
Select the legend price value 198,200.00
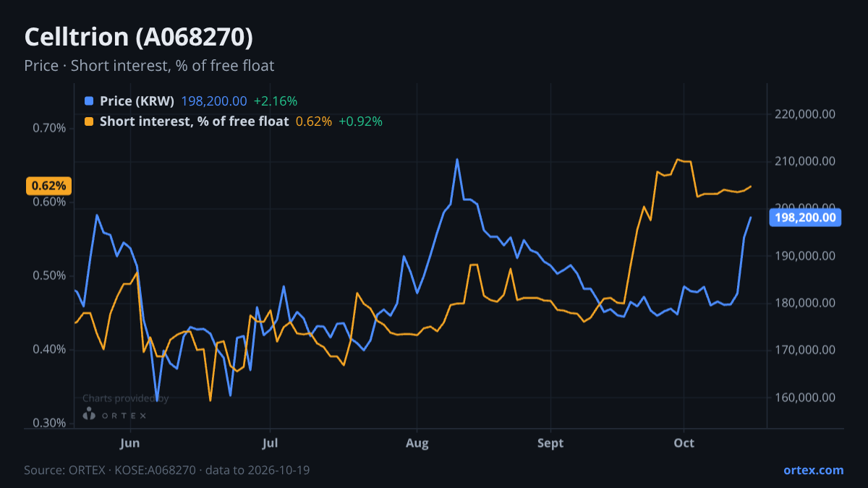[x=213, y=101]
